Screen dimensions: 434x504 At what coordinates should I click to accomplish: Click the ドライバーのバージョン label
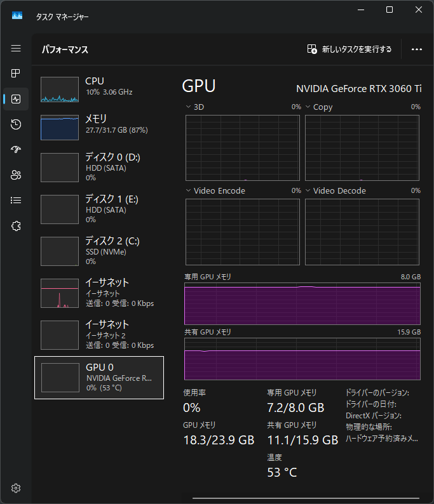point(377,393)
